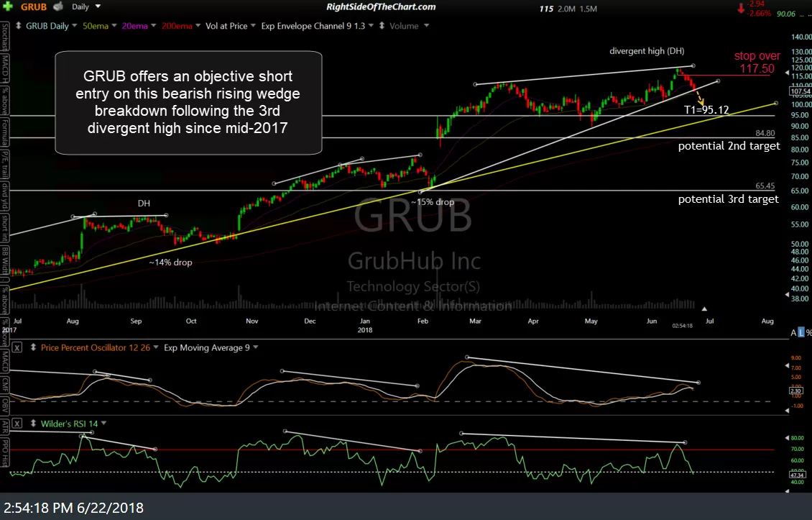Close the Price Percent Oscillator pane
812x520 pixels.
tap(17, 347)
